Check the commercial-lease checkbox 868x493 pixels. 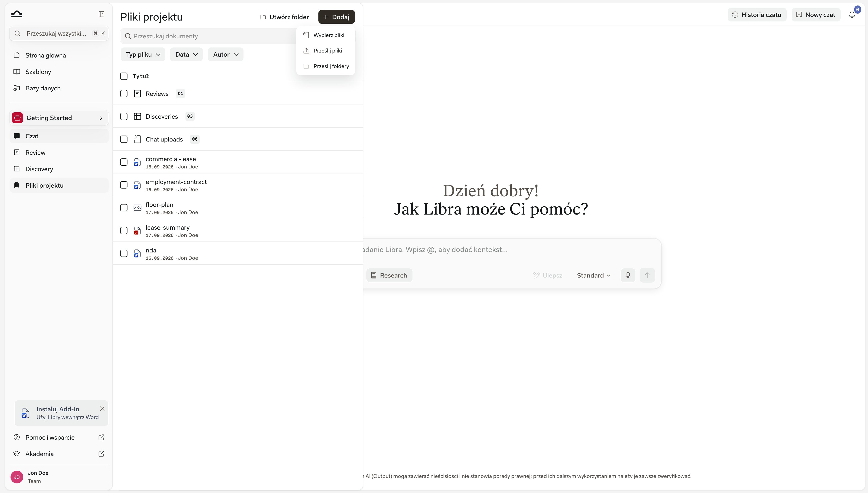point(124,162)
